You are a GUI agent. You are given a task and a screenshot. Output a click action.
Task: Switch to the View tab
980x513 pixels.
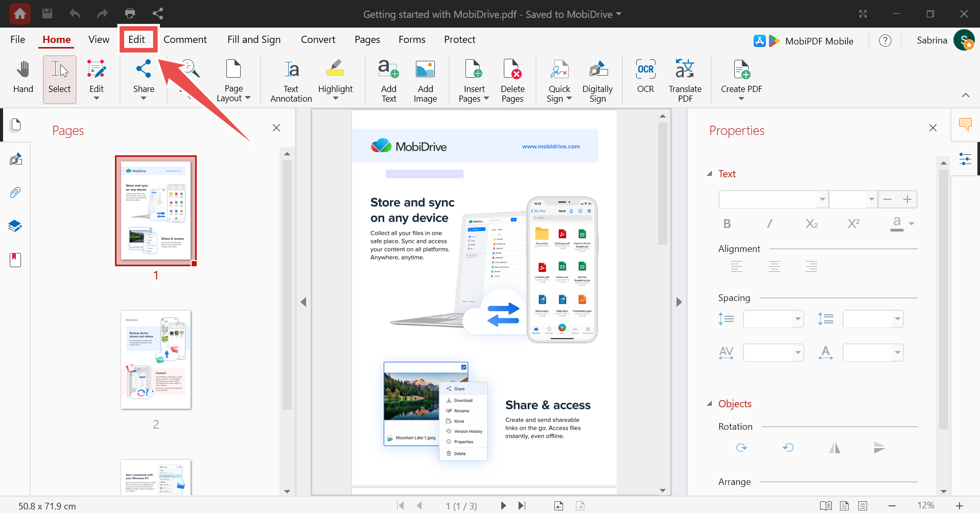(99, 39)
